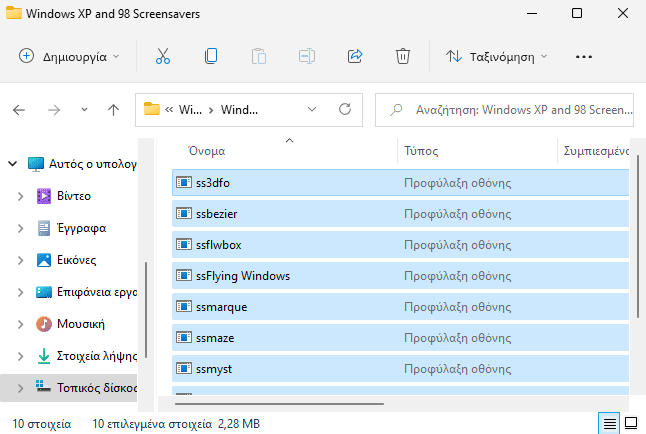Click the vertical scrollbar of file list
The image size is (646, 434).
coord(638,236)
